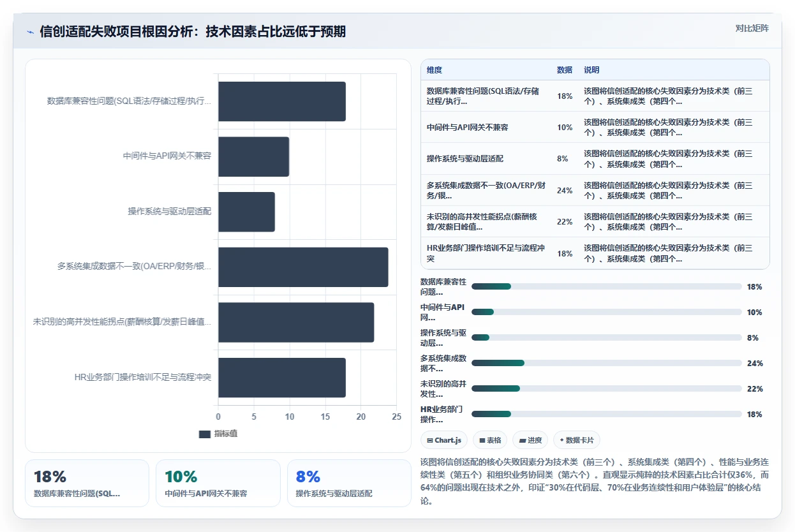Click the icon left of the header title
Image resolution: width=795 pixels, height=532 pixels.
30,31
